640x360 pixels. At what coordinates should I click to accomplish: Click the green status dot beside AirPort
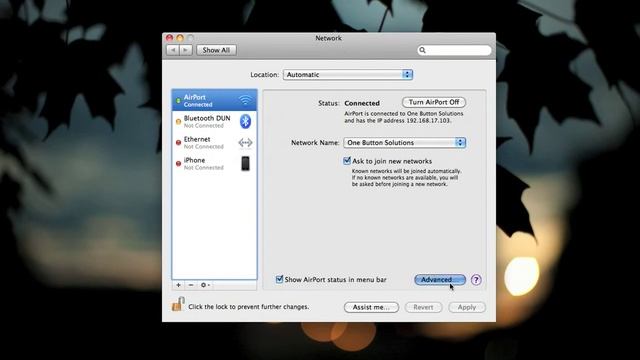tap(178, 100)
